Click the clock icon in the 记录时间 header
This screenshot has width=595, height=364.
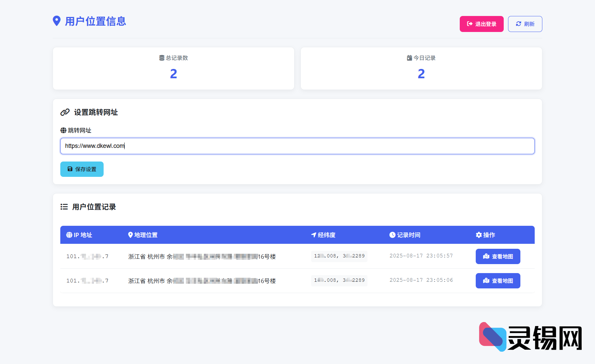(x=392, y=235)
